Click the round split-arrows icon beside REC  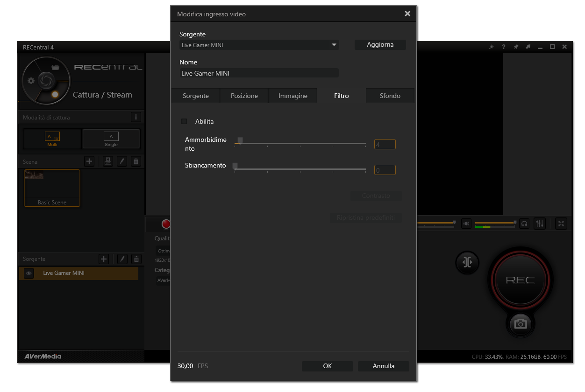[x=467, y=262]
